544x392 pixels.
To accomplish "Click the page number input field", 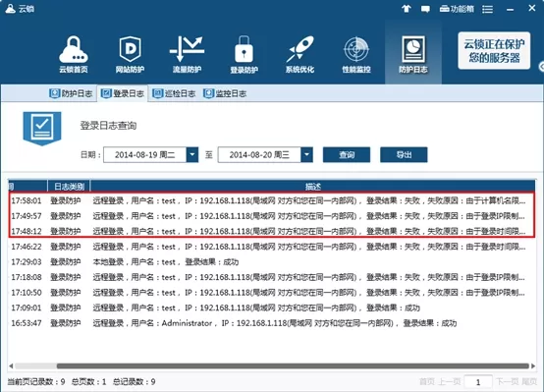I will coord(478,382).
